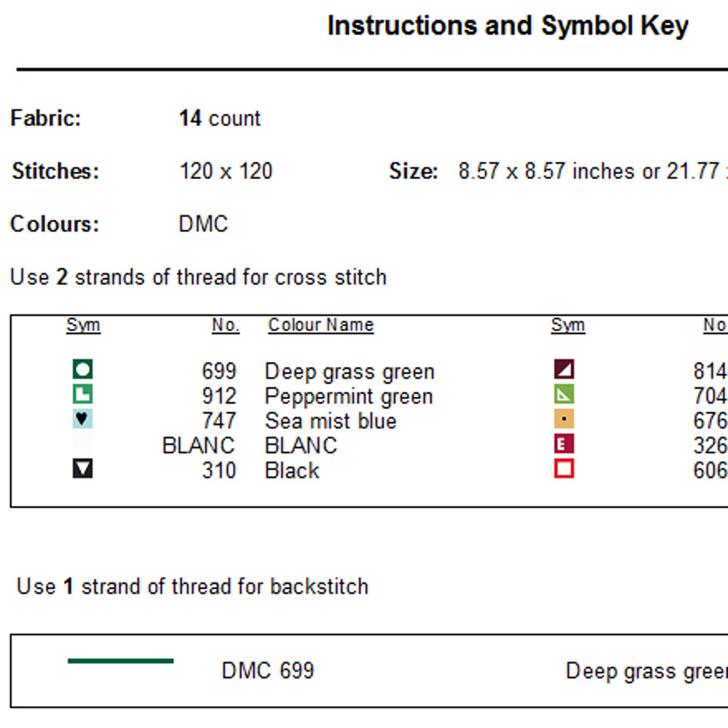Click the Sea mist blue heart symbol
Viewport: 728px width, 728px height.
(x=83, y=419)
